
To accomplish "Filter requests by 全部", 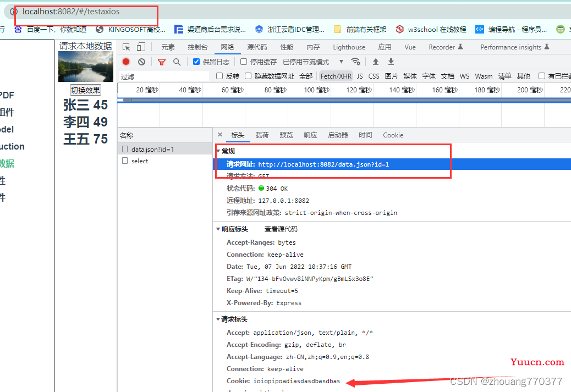I will point(306,76).
